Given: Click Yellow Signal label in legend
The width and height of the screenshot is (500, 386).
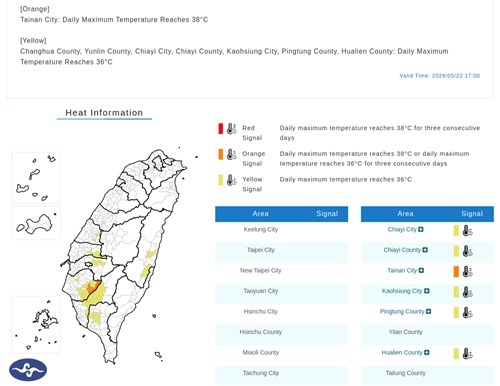Looking at the screenshot, I should click(252, 184).
